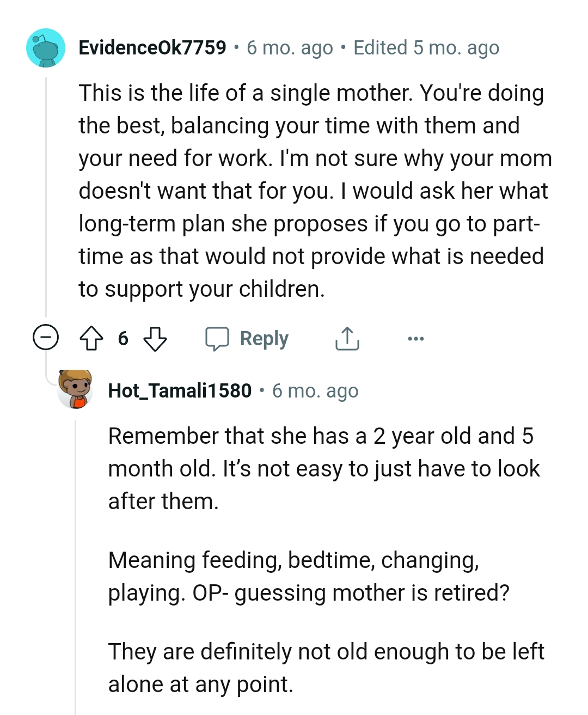Image resolution: width=588 pixels, height=715 pixels.
Task: Open Hot_Tamali1580's profile
Action: [x=180, y=390]
